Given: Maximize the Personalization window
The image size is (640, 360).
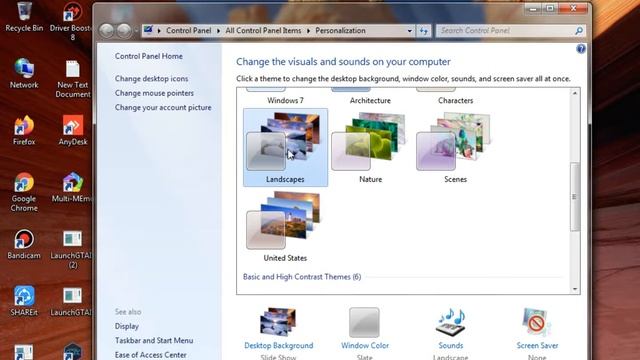Looking at the screenshot, I should (x=550, y=8).
